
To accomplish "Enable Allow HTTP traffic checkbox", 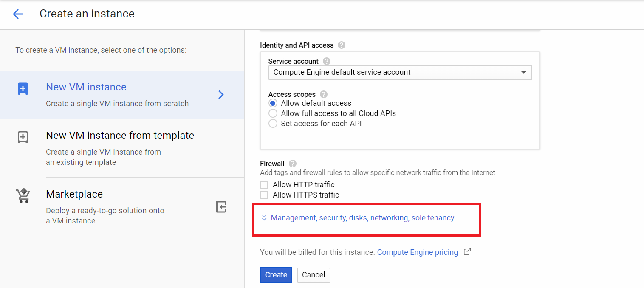I will [x=264, y=185].
